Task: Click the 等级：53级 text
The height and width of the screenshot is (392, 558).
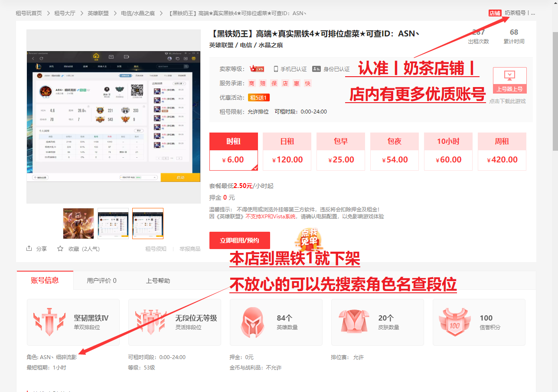Action: coord(141,368)
